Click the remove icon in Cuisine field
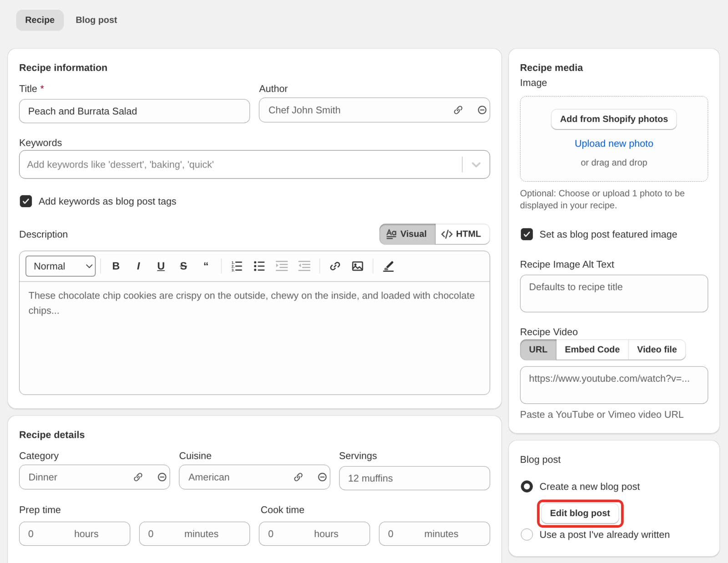This screenshot has width=728, height=563. click(x=322, y=477)
